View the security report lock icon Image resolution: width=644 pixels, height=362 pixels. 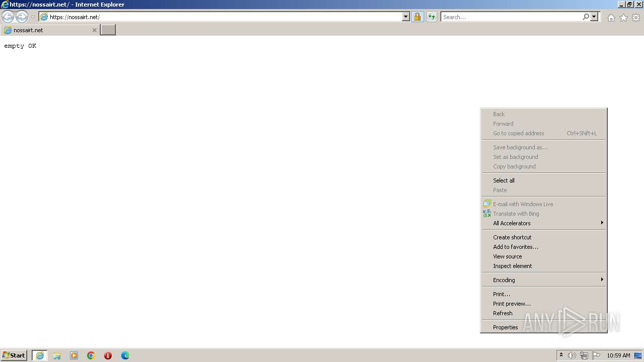pos(417,17)
